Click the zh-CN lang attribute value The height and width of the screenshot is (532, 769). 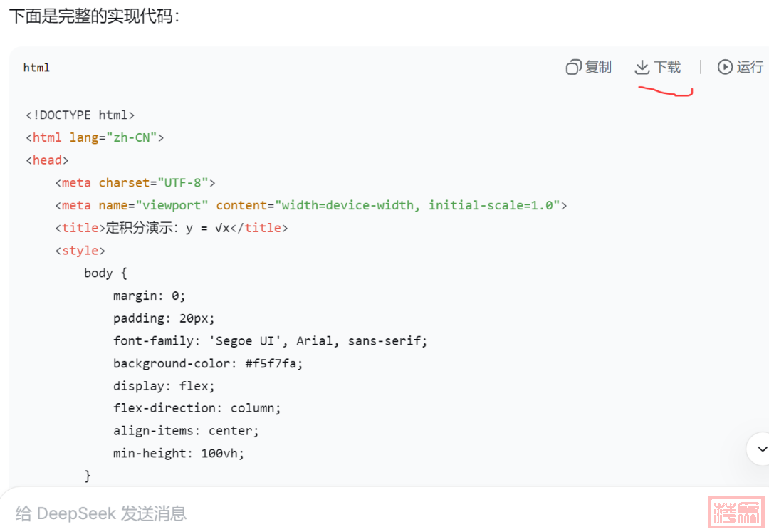[x=132, y=137]
